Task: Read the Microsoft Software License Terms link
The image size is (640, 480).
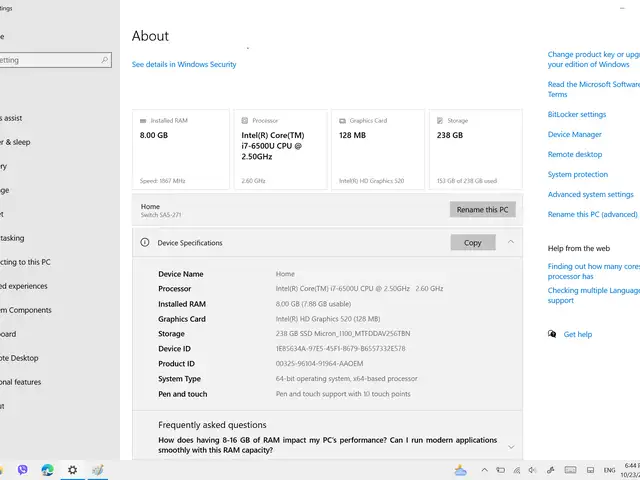Action: 594,89
